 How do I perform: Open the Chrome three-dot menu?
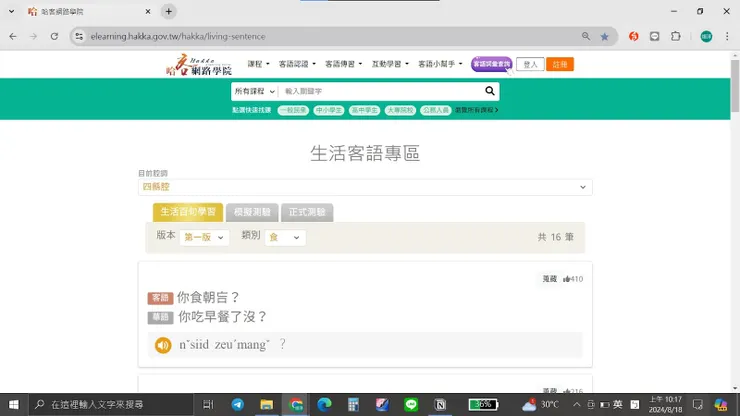727,36
